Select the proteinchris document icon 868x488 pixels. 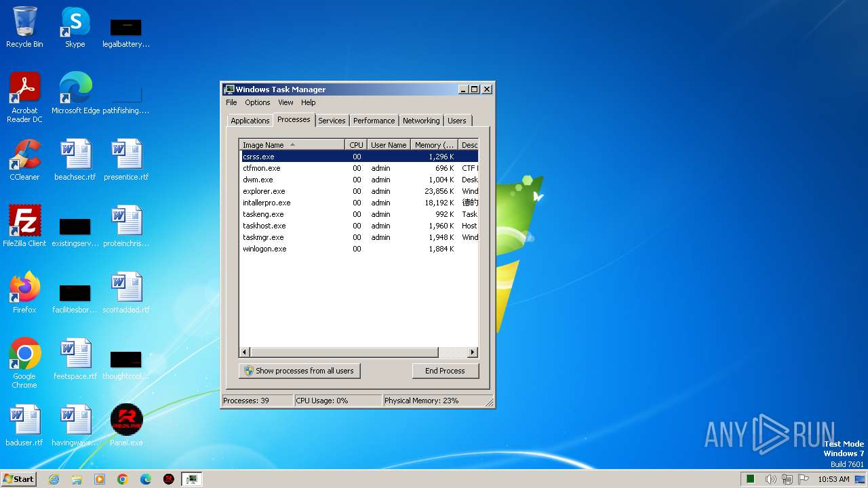tap(126, 226)
